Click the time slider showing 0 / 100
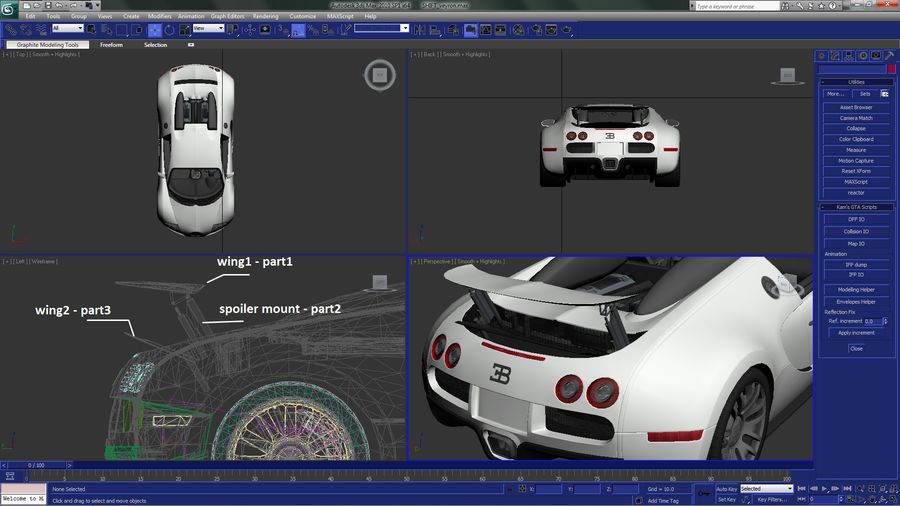 tap(36, 465)
